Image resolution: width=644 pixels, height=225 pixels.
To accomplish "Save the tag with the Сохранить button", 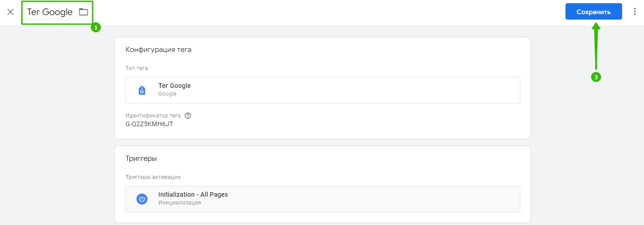I will point(593,12).
